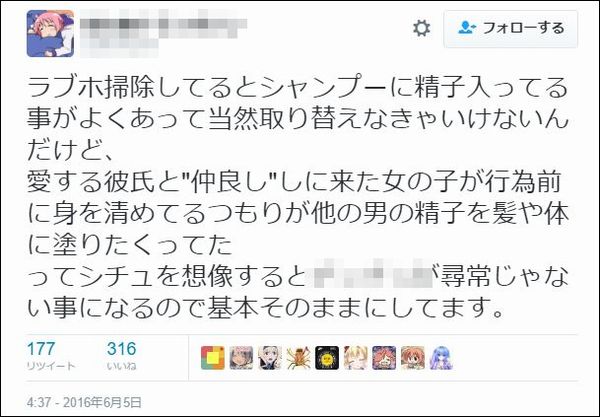
Task: Open the gear settings menu
Action: click(421, 29)
